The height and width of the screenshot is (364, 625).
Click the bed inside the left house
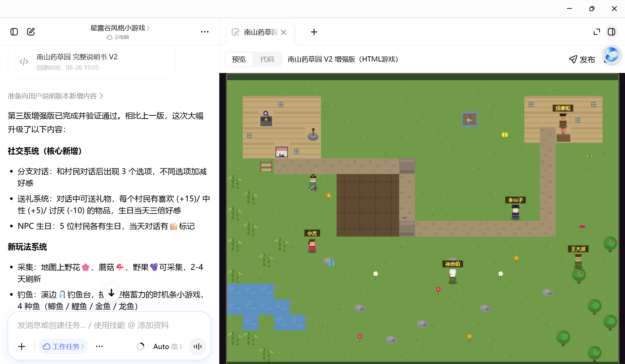tap(282, 152)
